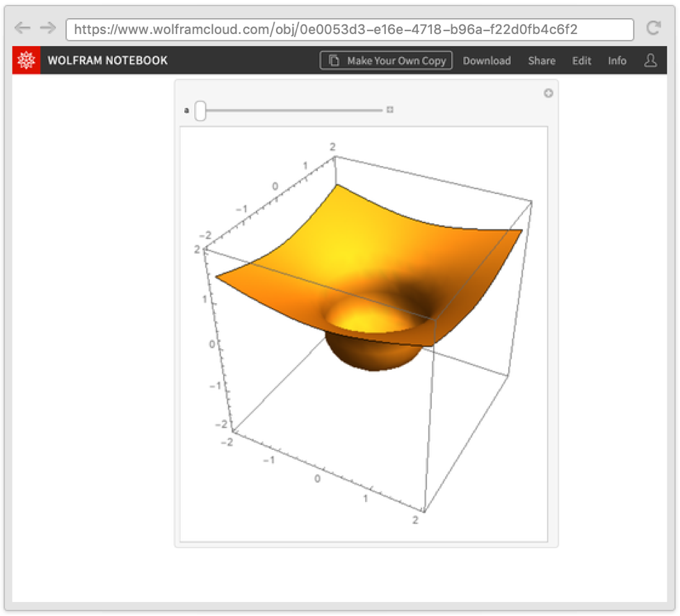Image resolution: width=680 pixels, height=616 pixels.
Task: Open the Share menu
Action: click(x=541, y=60)
